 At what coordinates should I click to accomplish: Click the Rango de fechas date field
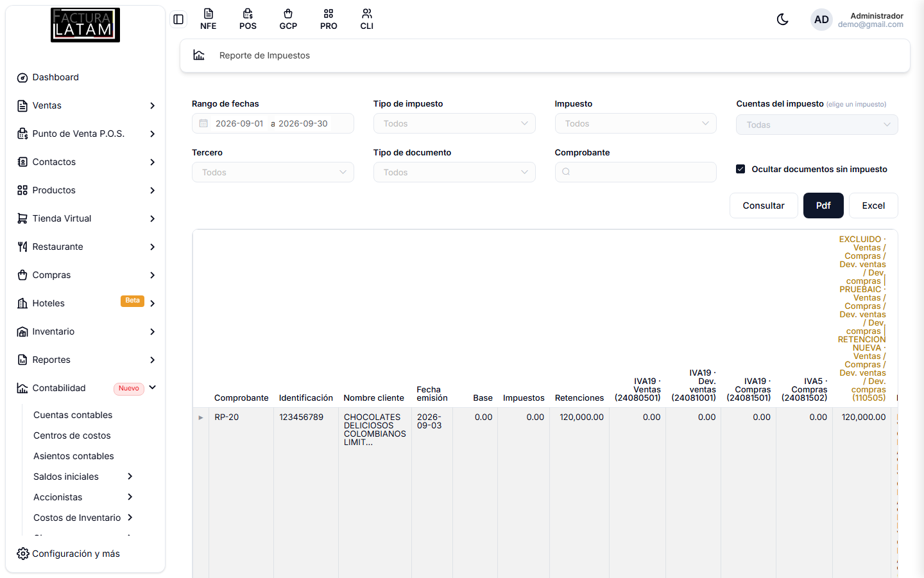(x=273, y=123)
